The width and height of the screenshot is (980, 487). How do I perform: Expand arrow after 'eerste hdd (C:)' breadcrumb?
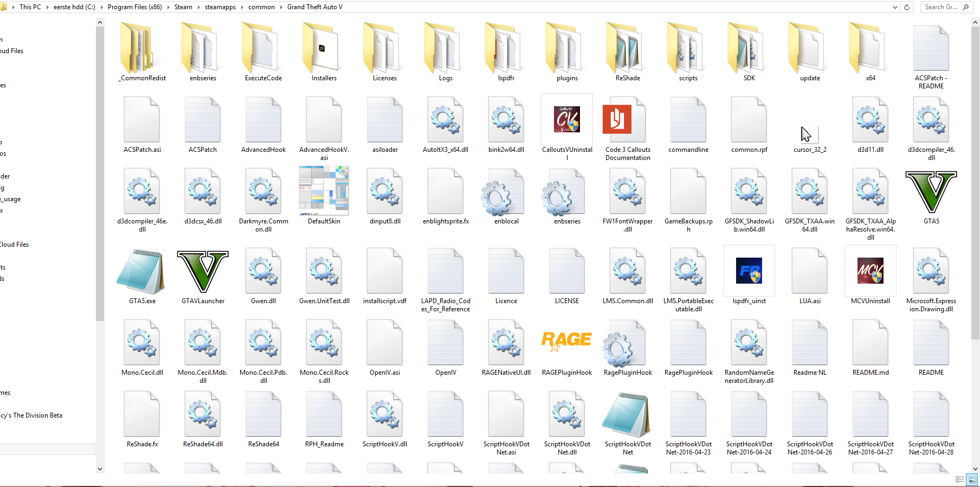[101, 7]
